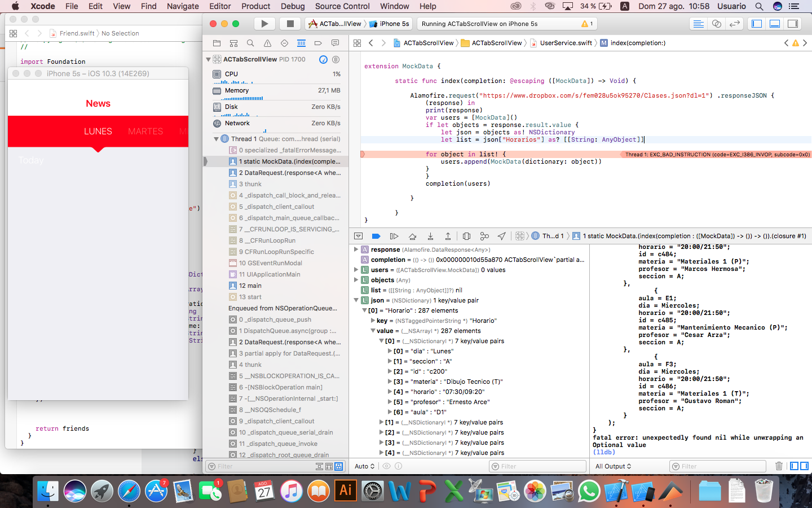The image size is (812, 508).
Task: Click the warning count in activity bar
Action: pos(587,24)
